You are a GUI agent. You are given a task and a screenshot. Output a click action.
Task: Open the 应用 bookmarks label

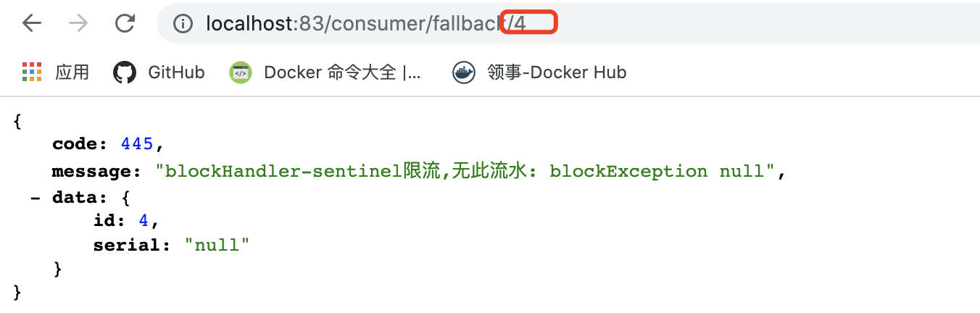72,72
